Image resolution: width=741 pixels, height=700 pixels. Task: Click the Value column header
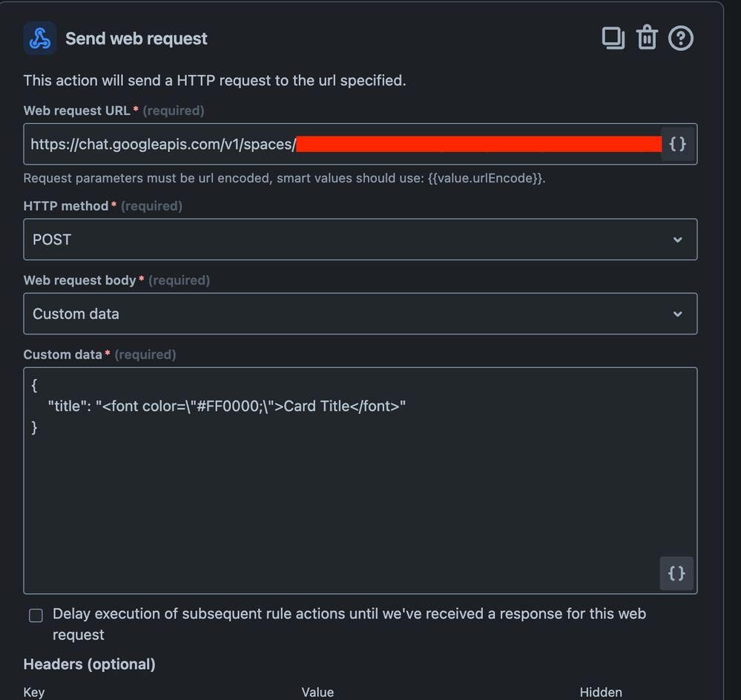317,692
